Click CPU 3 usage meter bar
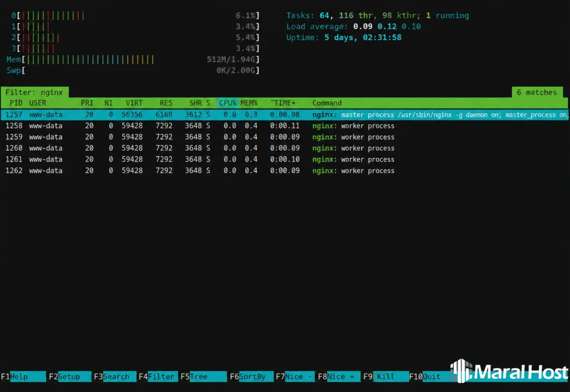The height and width of the screenshot is (392, 570). pyautogui.click(x=135, y=48)
